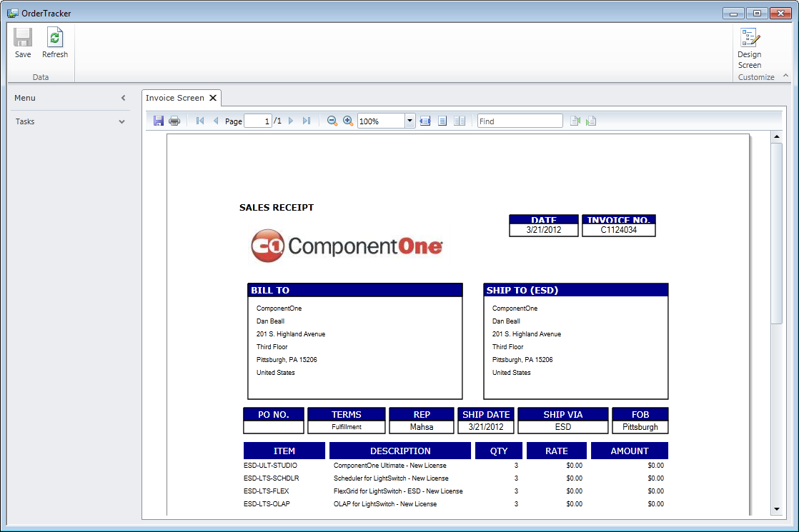Zoom in the report view
Image resolution: width=799 pixels, height=532 pixels.
click(x=347, y=121)
